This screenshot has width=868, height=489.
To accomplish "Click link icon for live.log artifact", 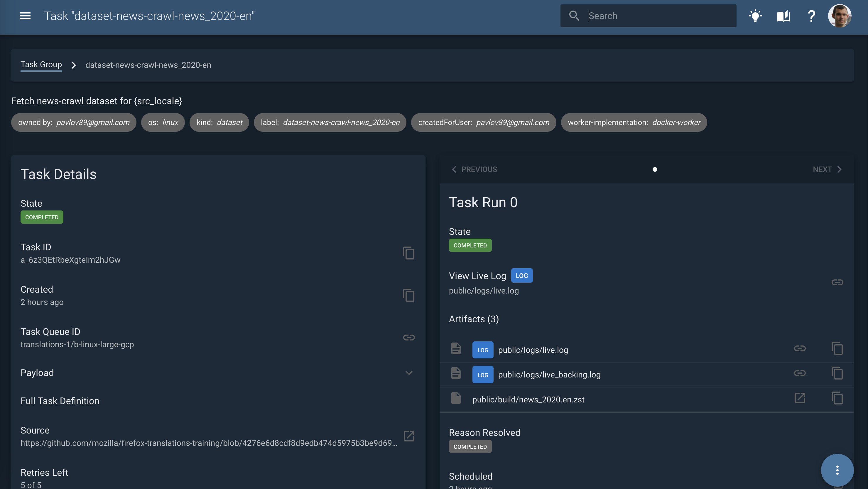I will point(800,348).
